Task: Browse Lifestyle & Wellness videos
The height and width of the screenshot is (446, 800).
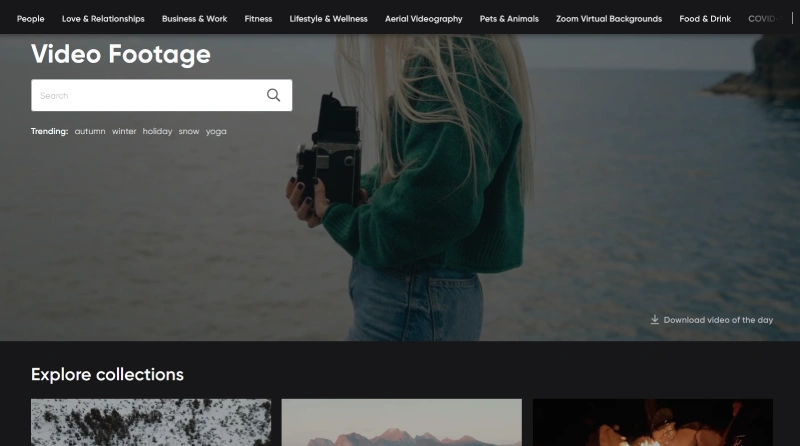Action: (x=328, y=19)
